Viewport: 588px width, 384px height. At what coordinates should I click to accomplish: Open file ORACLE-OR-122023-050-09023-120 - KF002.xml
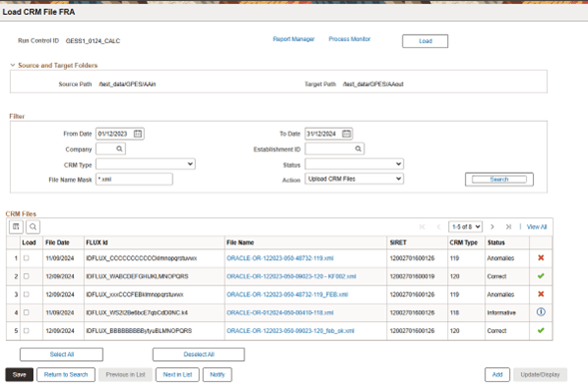[x=292, y=276]
